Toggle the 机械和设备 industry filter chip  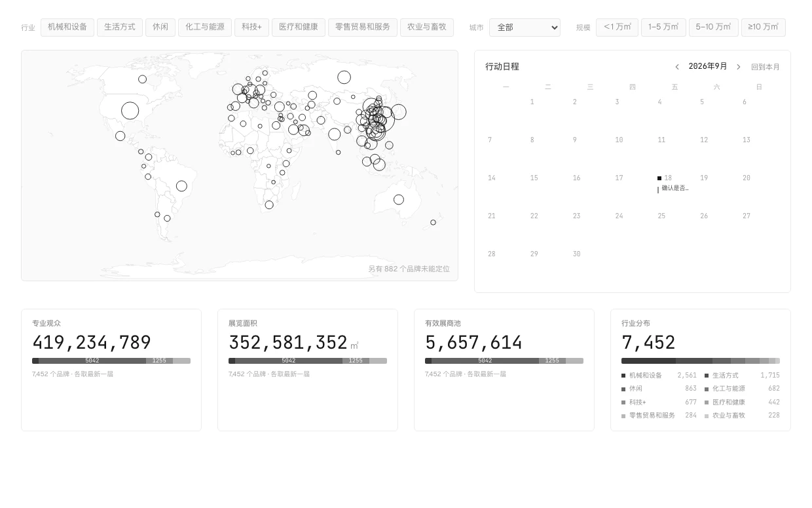coord(67,28)
